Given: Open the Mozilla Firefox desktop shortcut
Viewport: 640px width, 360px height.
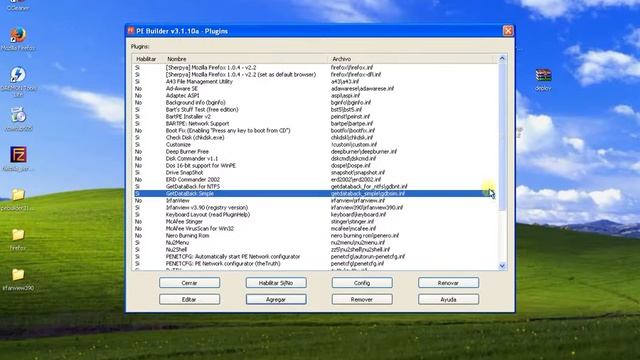Looking at the screenshot, I should [18, 39].
